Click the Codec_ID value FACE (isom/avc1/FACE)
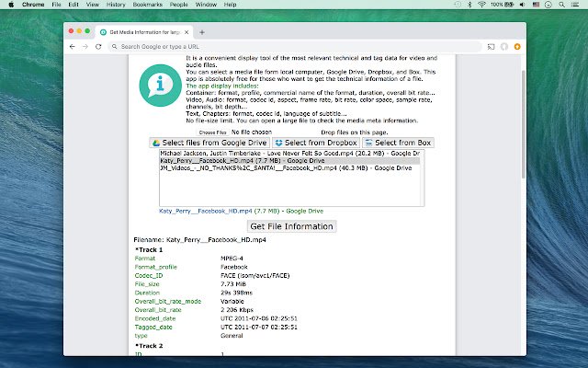The width and height of the screenshot is (588, 368). [255, 276]
